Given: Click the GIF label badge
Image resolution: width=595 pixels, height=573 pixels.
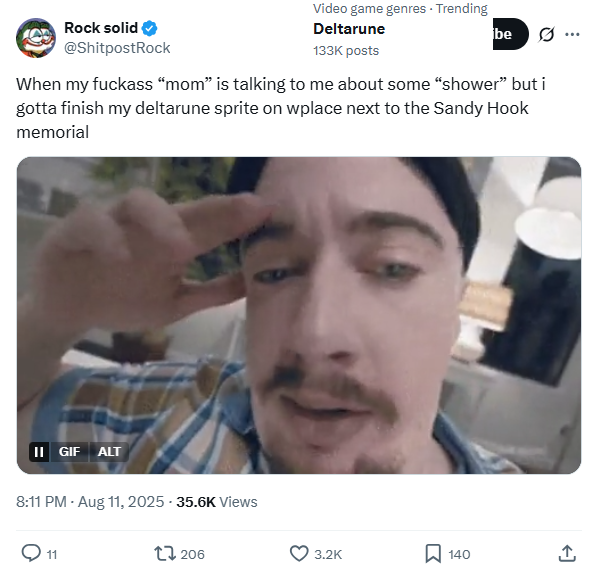Looking at the screenshot, I should (69, 452).
